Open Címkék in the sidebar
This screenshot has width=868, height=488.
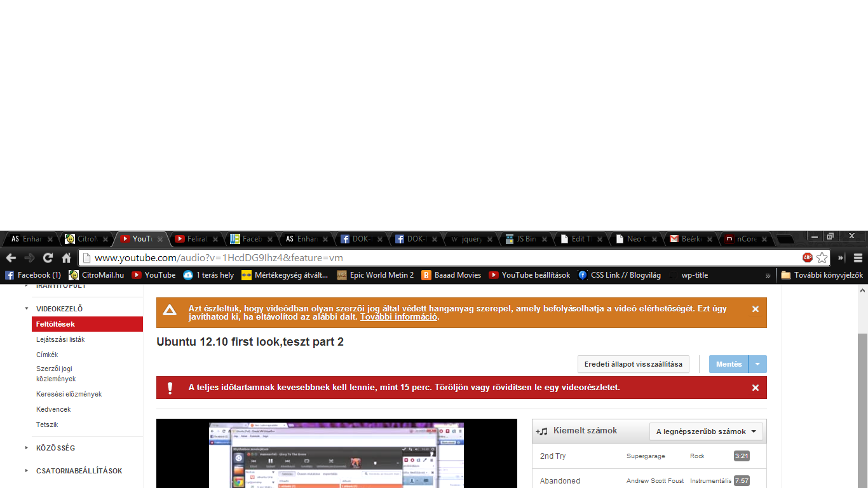pos(47,355)
